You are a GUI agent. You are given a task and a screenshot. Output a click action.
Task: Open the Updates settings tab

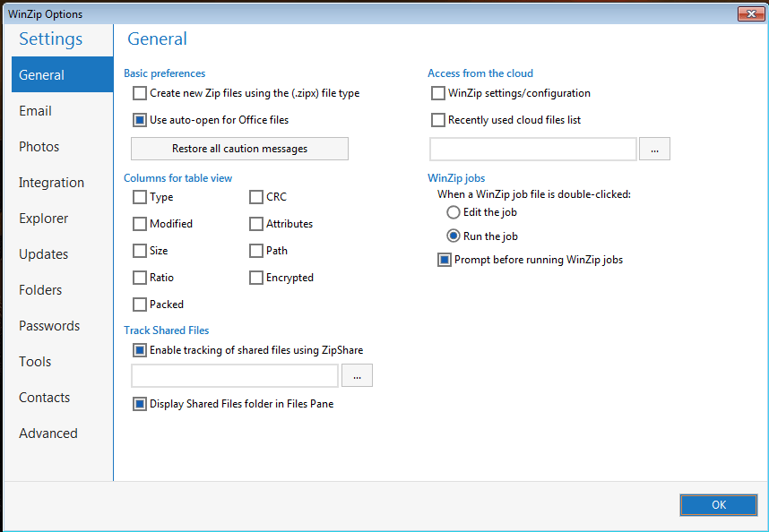(62, 253)
